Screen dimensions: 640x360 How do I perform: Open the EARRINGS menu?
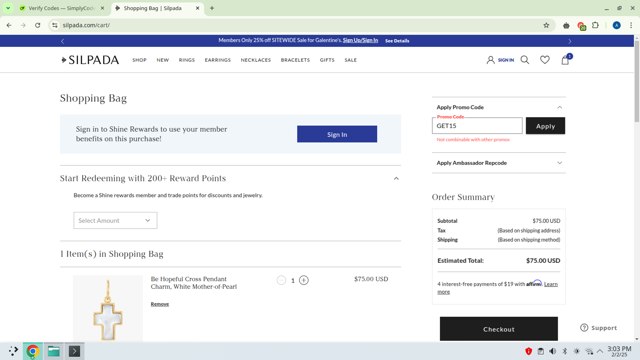point(218,60)
